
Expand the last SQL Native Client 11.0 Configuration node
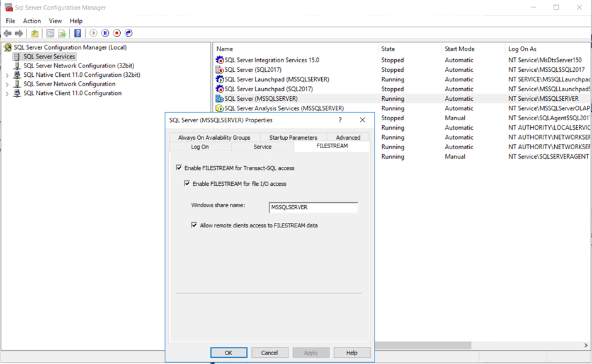[7, 93]
